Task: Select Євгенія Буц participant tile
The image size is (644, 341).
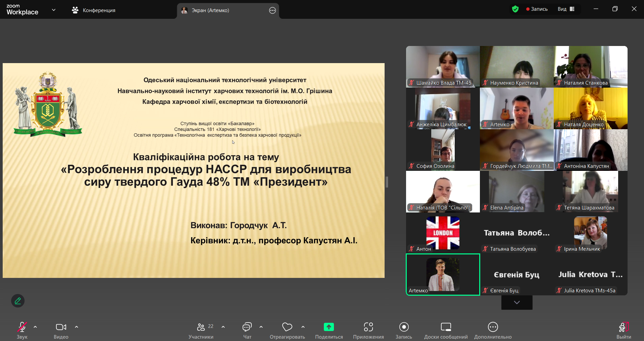Action: pos(517,275)
